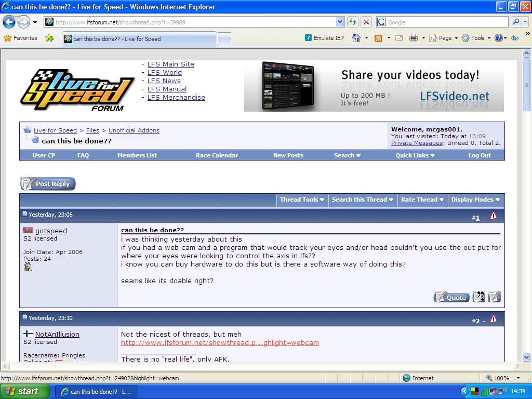Click the Help question mark icon
The width and height of the screenshot is (532, 399).
click(x=498, y=38)
